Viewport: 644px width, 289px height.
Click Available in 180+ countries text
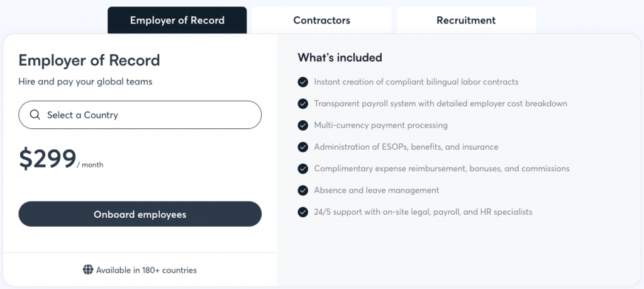tap(146, 270)
